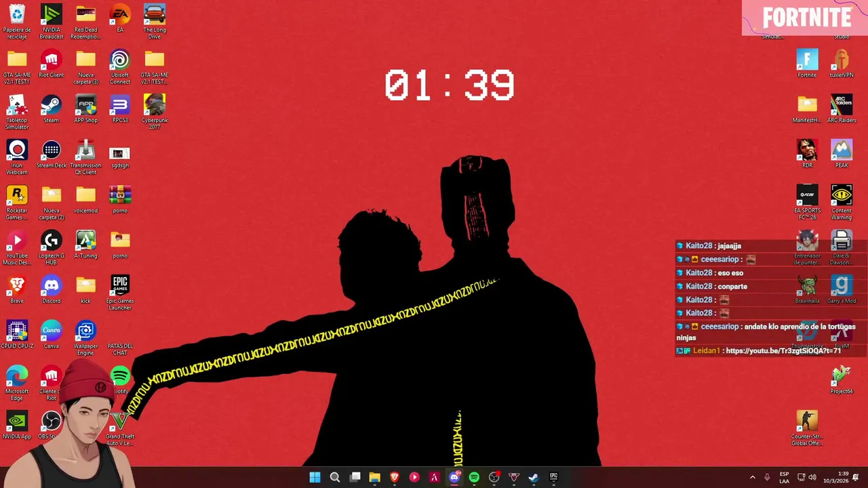Switch to Steam in the taskbar
868x488 pixels.
[x=534, y=477]
